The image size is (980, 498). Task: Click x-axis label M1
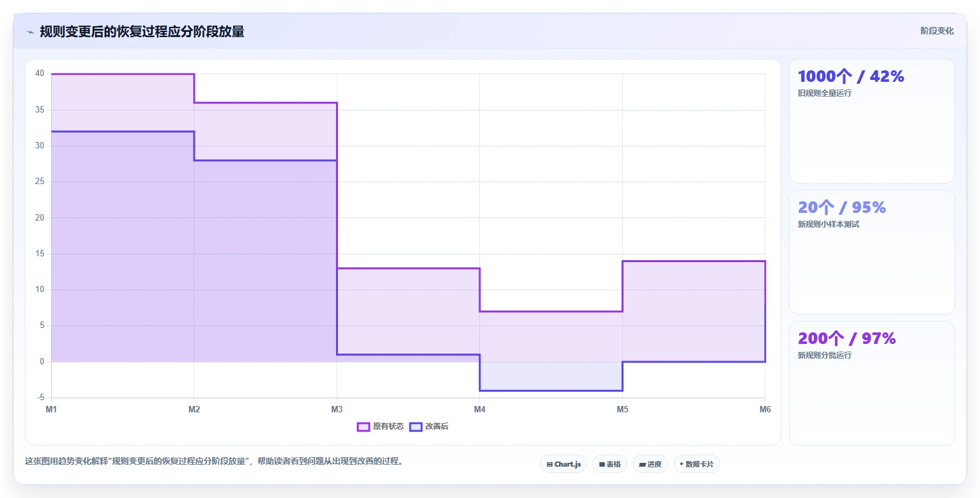point(51,409)
